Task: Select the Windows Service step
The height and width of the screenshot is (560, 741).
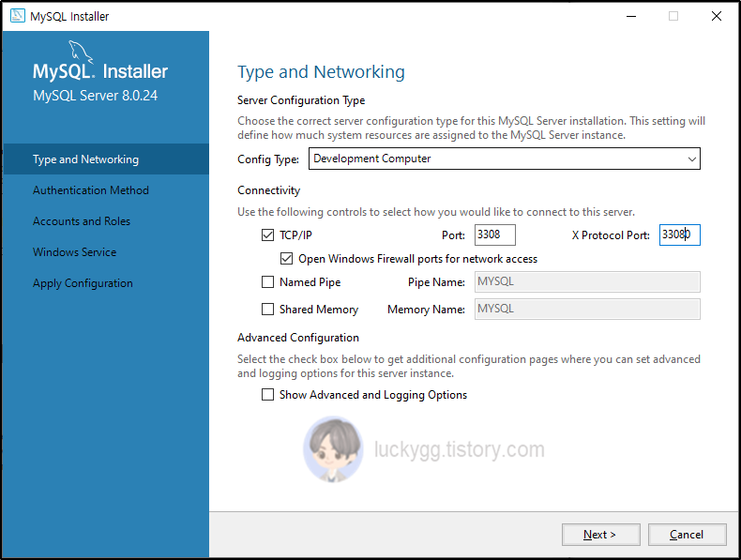Action: pos(75,252)
